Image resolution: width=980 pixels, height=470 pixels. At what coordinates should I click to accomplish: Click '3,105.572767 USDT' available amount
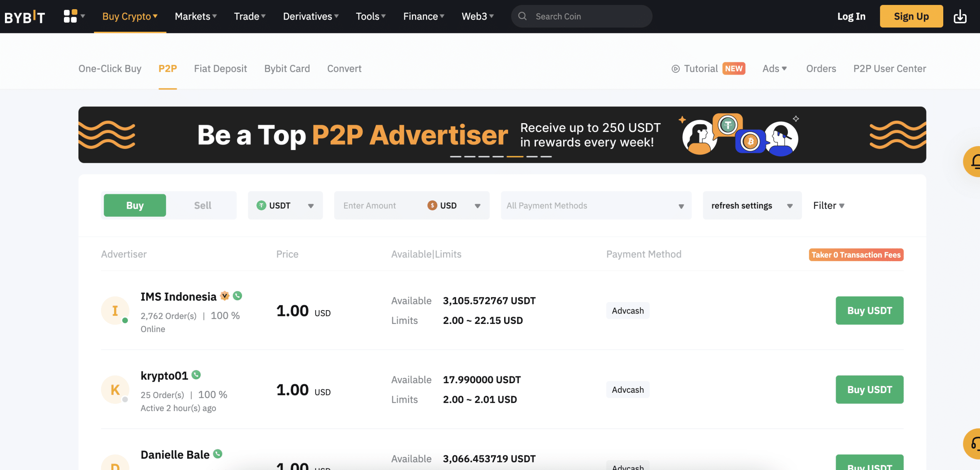[489, 301]
